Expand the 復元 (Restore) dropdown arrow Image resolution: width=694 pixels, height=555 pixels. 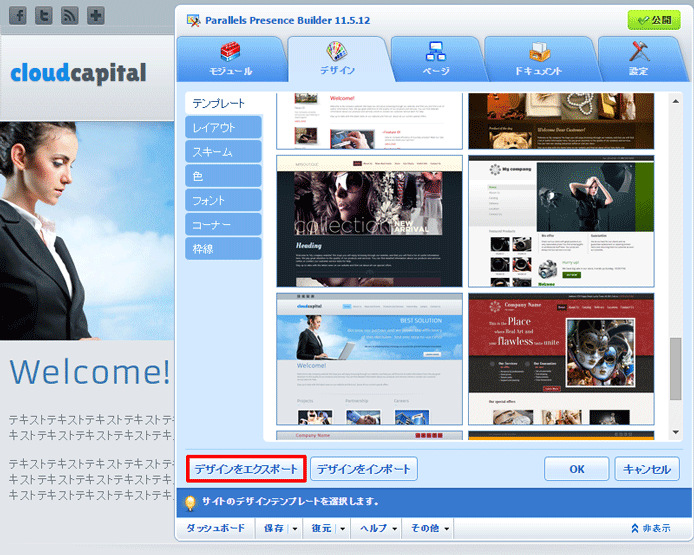(342, 528)
